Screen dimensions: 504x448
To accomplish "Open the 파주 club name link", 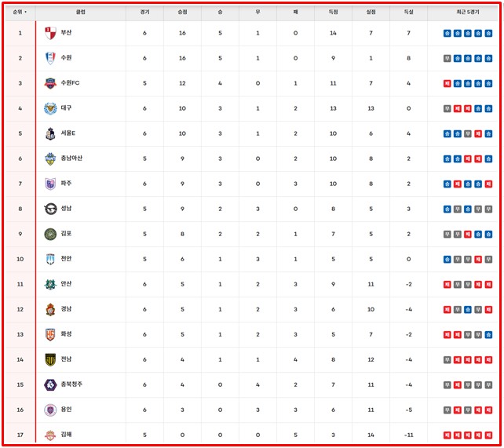I will click(66, 184).
